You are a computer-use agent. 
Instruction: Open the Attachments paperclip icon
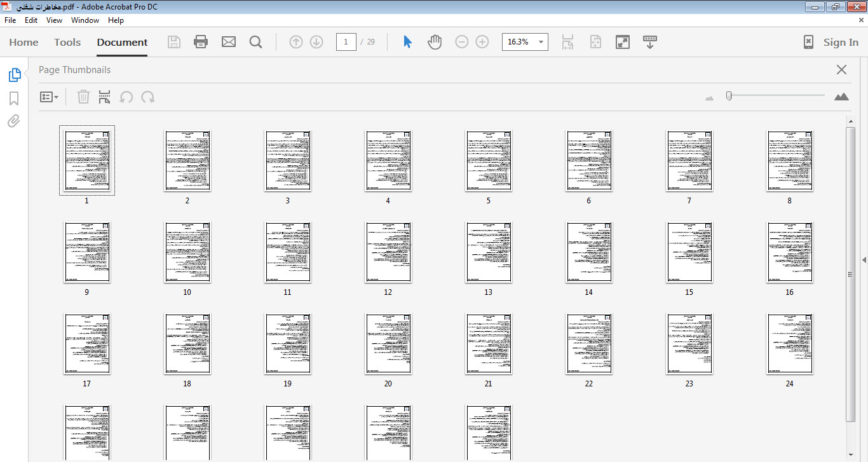(x=14, y=121)
